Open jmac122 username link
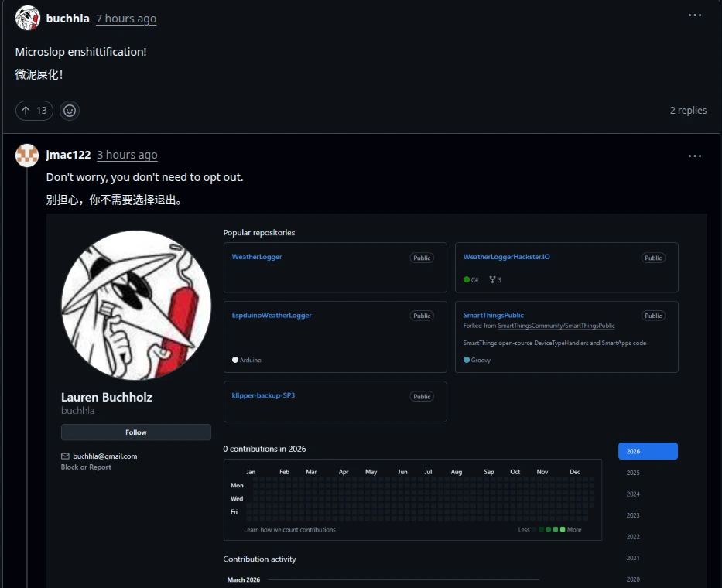 point(67,155)
